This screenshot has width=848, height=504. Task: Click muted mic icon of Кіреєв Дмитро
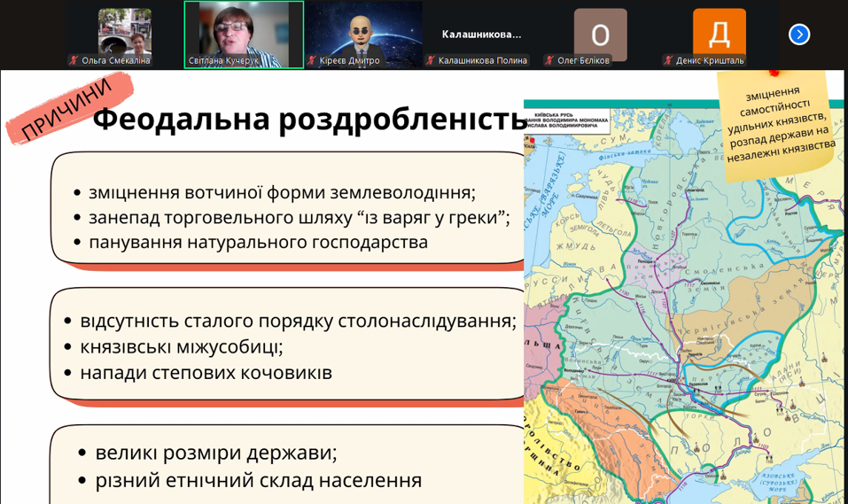[312, 60]
